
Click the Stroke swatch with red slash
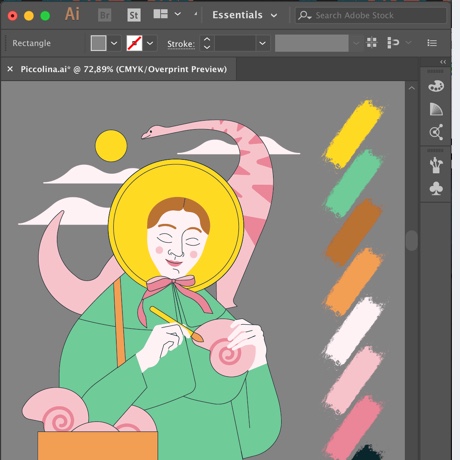point(134,43)
